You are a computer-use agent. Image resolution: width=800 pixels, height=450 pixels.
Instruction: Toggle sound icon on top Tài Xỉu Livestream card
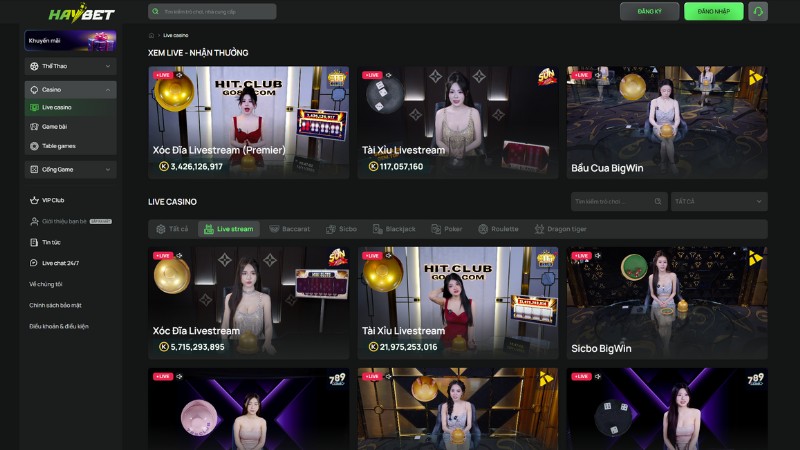pyautogui.click(x=388, y=75)
